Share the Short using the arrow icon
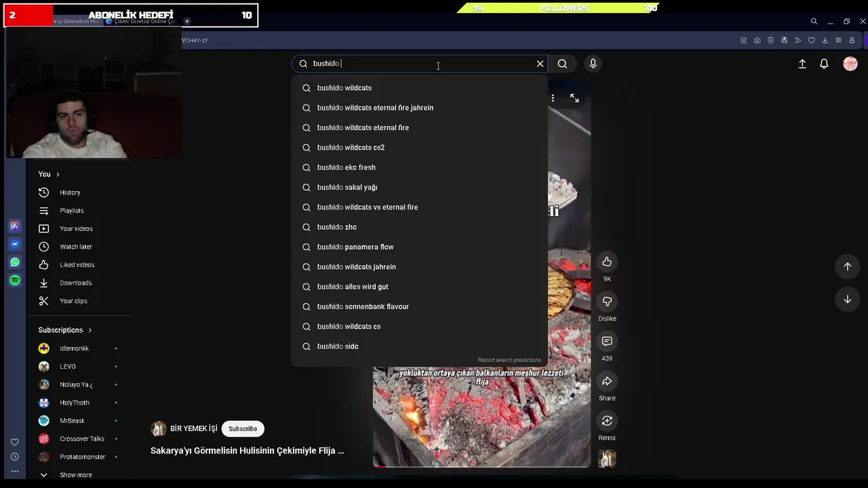Screen dimensions: 868x488 (x=607, y=381)
